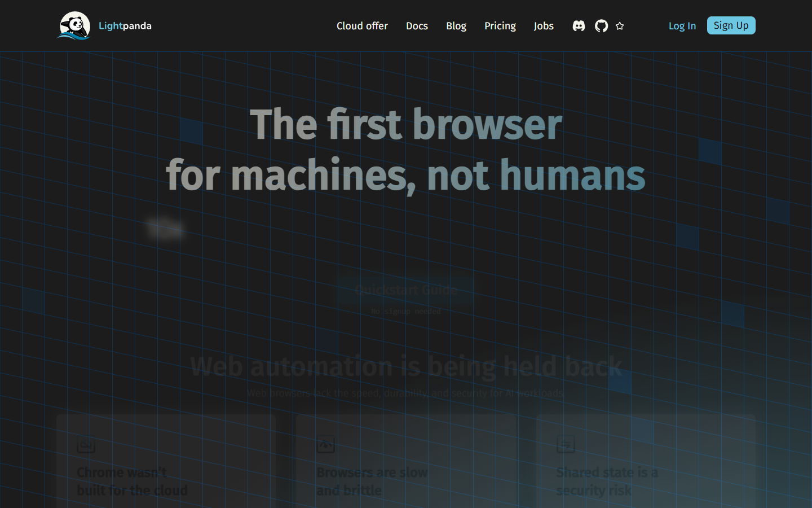Viewport: 812px width, 508px height.
Task: Open the Discord community icon
Action: click(579, 25)
